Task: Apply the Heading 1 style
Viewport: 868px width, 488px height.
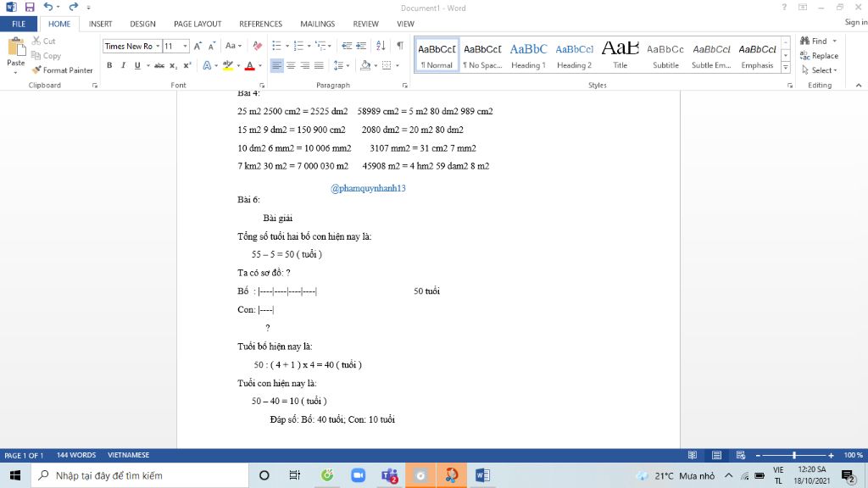Action: pyautogui.click(x=528, y=55)
